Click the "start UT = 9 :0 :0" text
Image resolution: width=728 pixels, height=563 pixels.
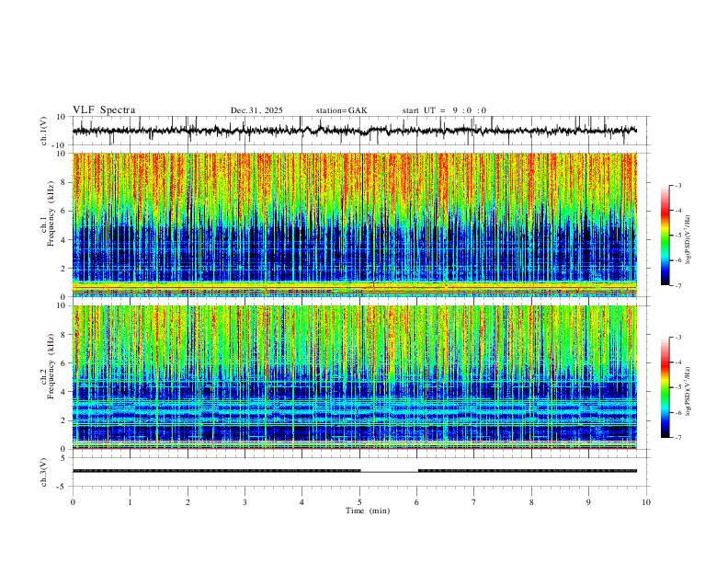[x=444, y=110]
